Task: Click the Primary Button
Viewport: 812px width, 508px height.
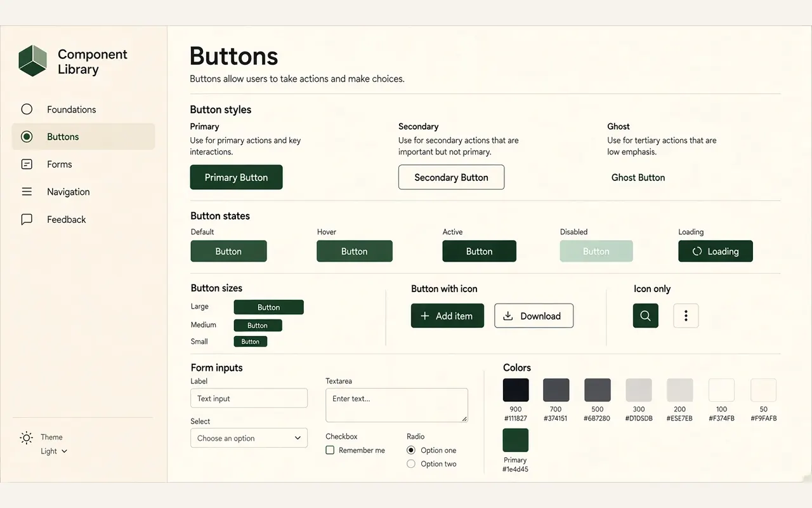Action: [236, 177]
